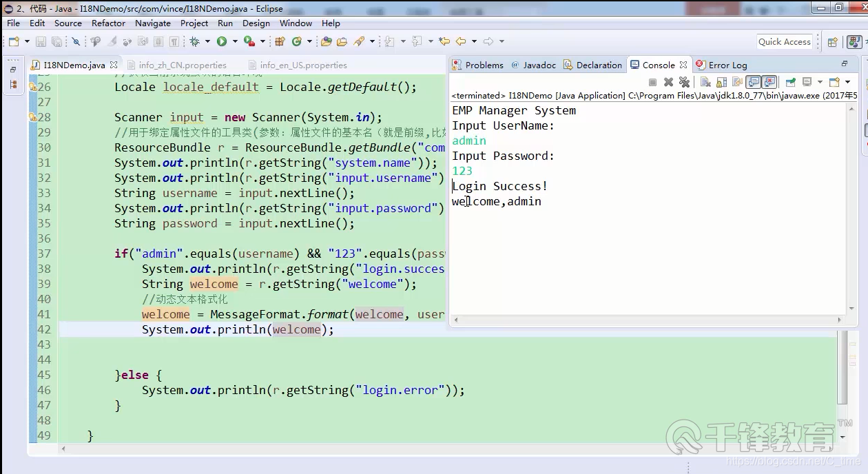Switch to the Error Log tab
The width and height of the screenshot is (868, 474).
pos(721,65)
